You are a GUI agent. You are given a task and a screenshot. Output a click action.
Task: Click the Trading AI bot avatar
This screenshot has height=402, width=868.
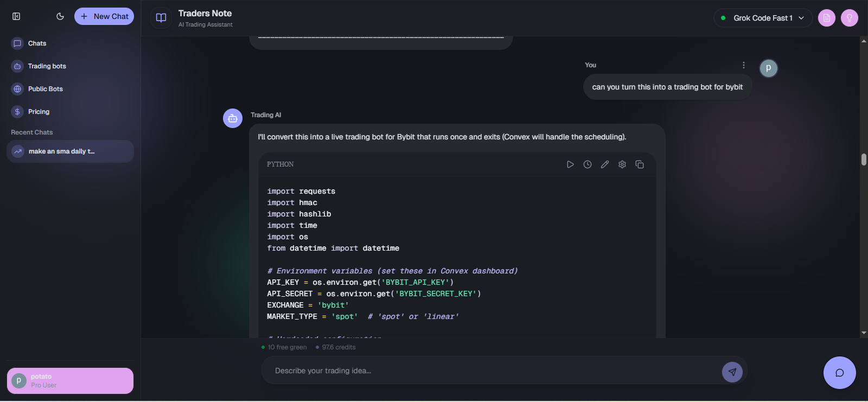pyautogui.click(x=233, y=118)
